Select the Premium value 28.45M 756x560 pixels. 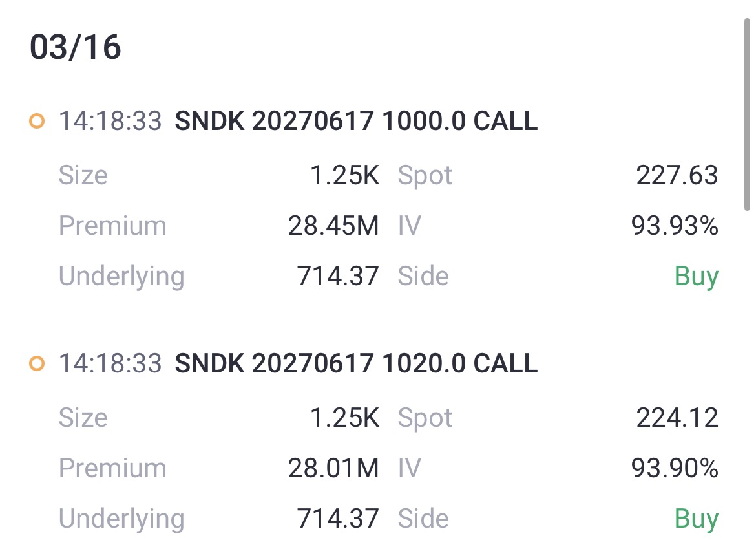[335, 225]
